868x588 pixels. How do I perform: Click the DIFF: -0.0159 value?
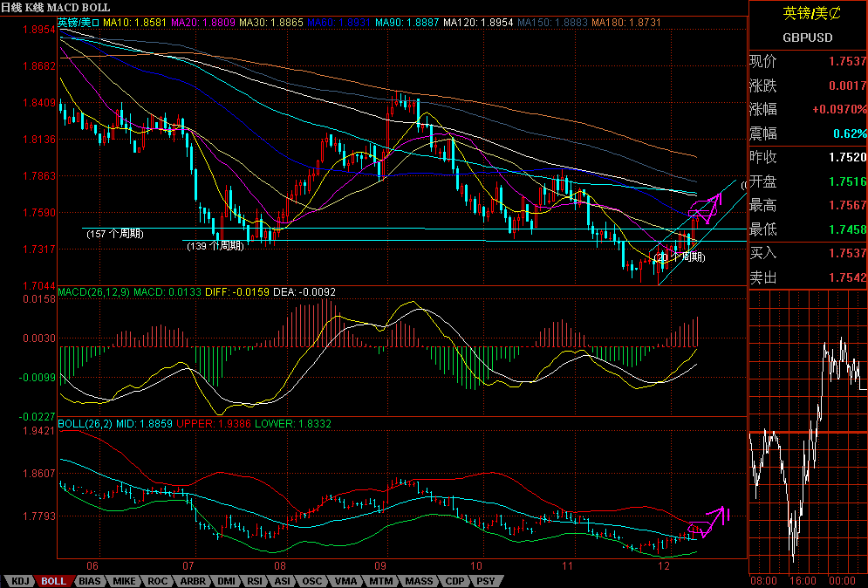pyautogui.click(x=237, y=291)
